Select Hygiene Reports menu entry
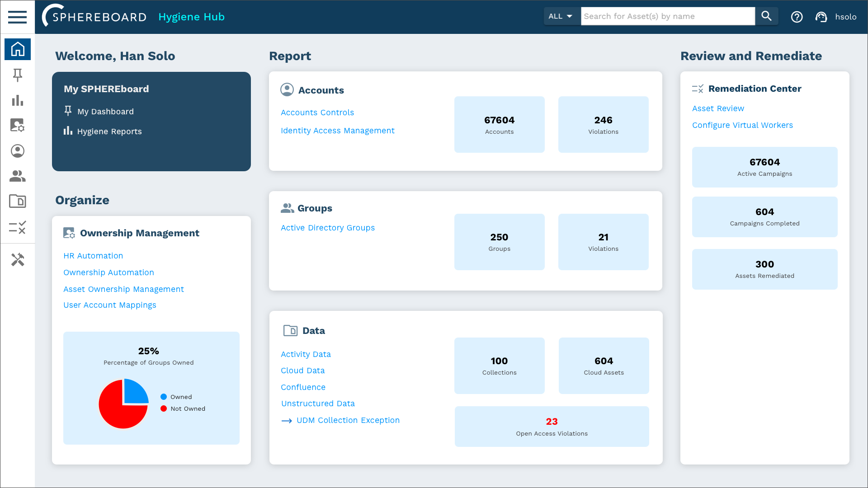868x488 pixels. pos(109,131)
